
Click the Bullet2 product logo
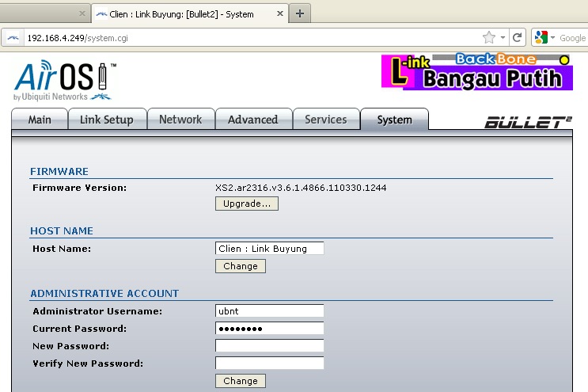[529, 122]
